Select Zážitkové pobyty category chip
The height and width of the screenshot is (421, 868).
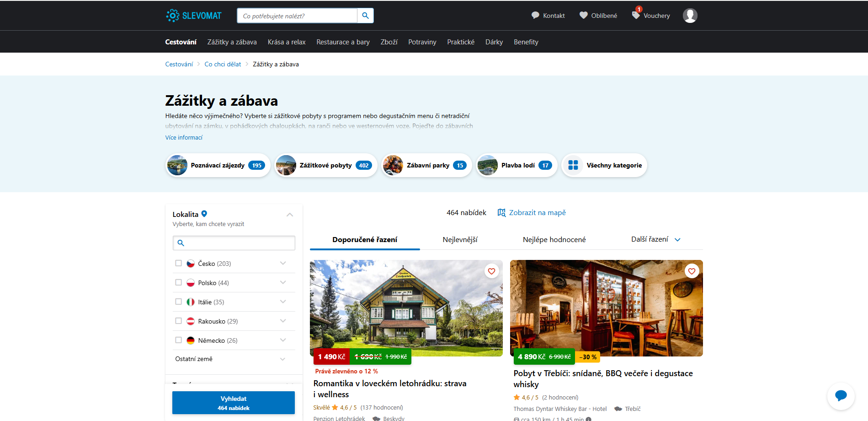coord(326,165)
